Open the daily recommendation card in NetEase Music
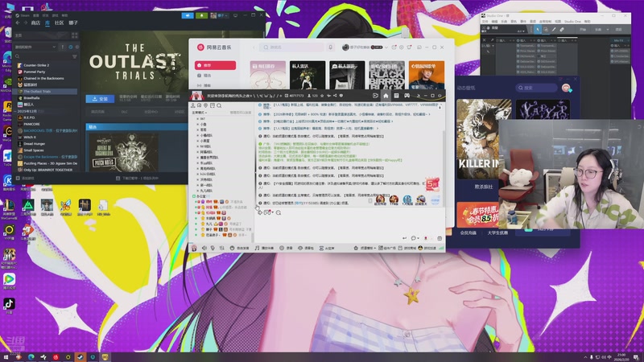The image size is (644, 362). pyautogui.click(x=268, y=75)
